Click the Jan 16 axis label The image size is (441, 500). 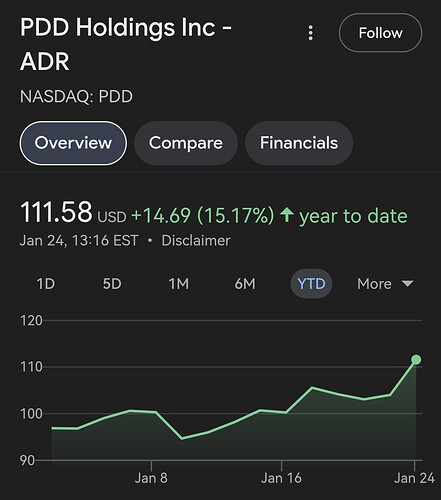point(281,478)
